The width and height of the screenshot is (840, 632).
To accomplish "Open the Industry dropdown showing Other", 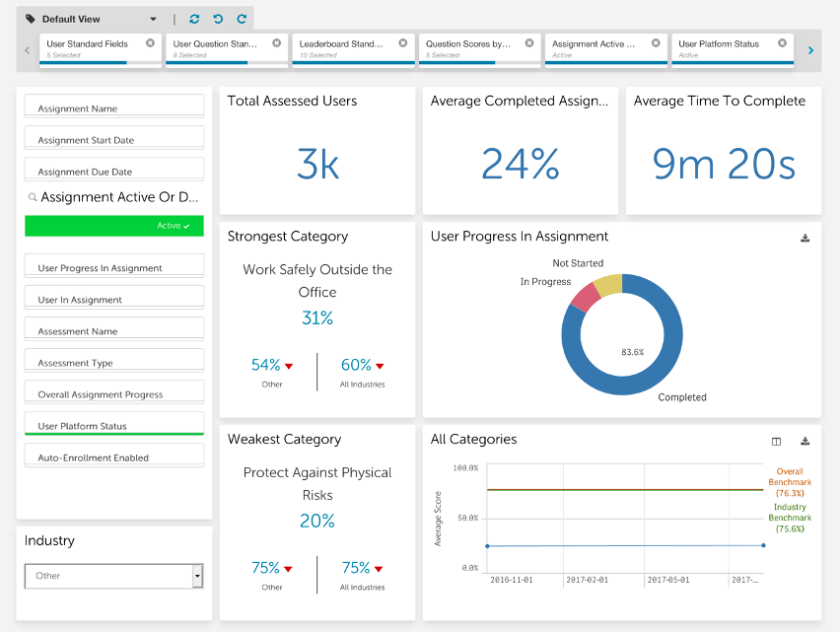I will coord(114,576).
